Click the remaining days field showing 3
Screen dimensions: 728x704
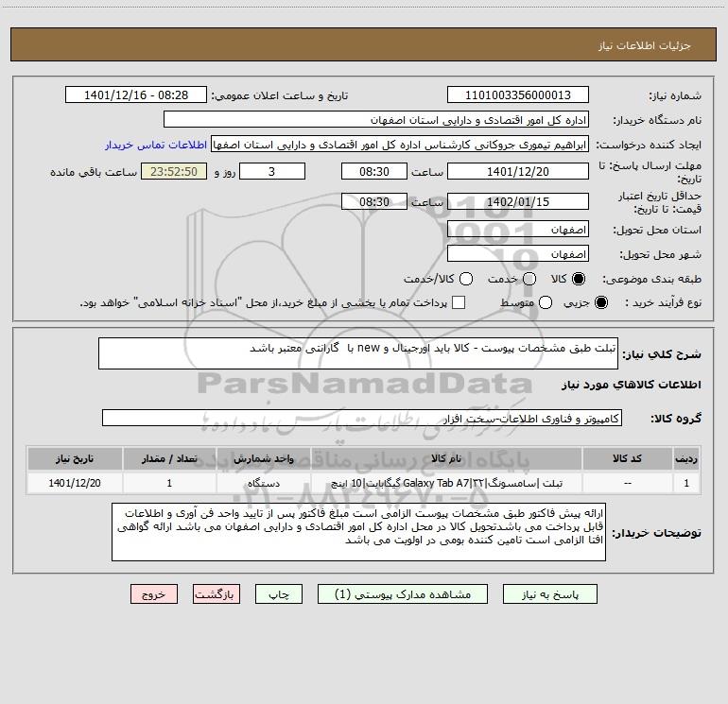pyautogui.click(x=272, y=172)
